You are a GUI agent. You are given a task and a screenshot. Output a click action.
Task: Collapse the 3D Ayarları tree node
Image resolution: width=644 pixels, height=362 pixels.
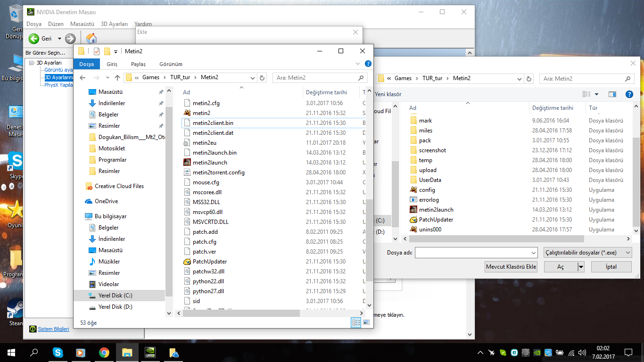click(32, 63)
